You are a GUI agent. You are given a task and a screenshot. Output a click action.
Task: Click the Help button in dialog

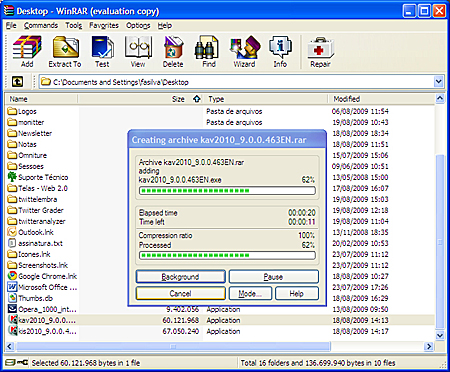point(296,293)
